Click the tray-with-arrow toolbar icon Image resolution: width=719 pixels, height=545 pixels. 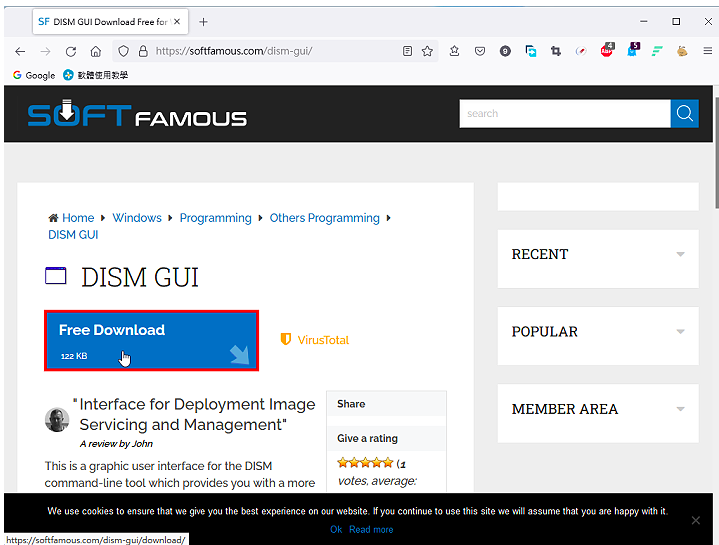(454, 51)
